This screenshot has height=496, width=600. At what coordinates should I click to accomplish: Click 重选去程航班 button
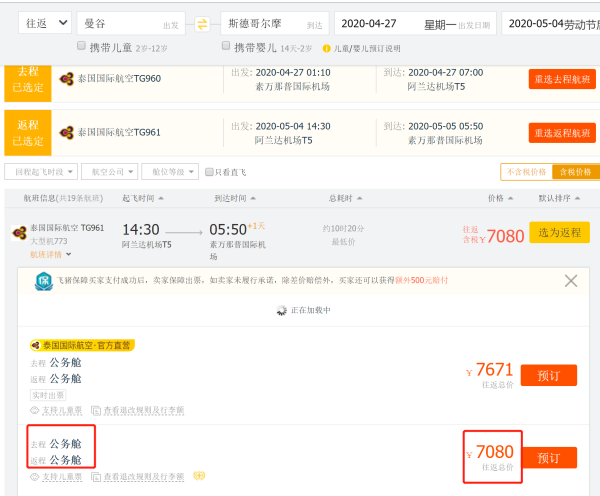tap(562, 79)
